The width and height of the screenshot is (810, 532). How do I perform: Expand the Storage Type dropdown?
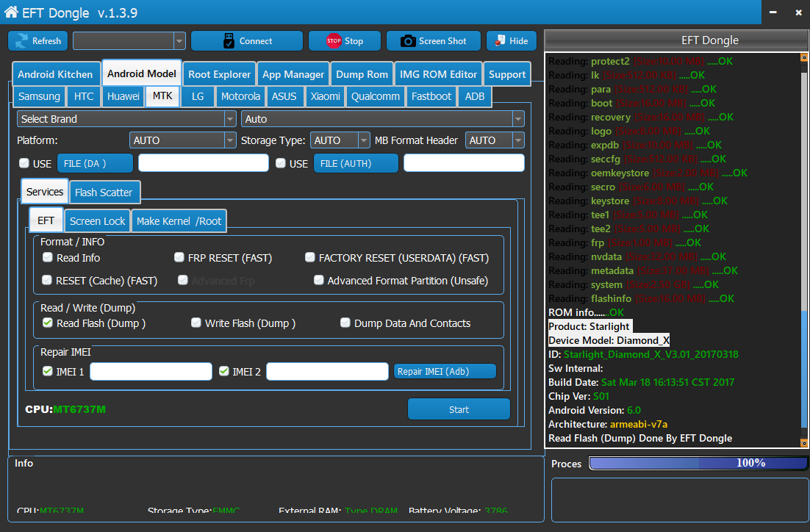coord(340,140)
